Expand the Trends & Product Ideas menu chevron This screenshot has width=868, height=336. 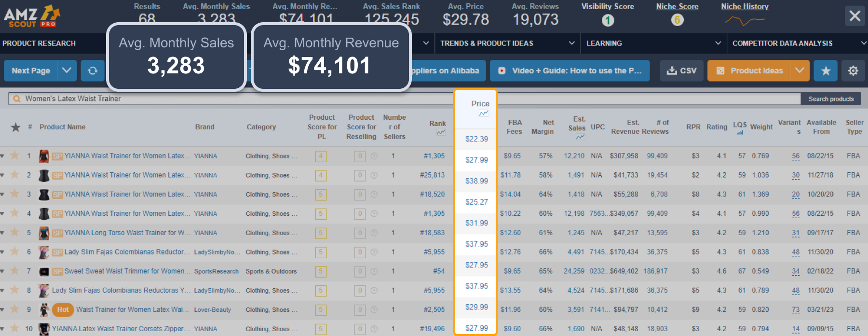point(572,43)
